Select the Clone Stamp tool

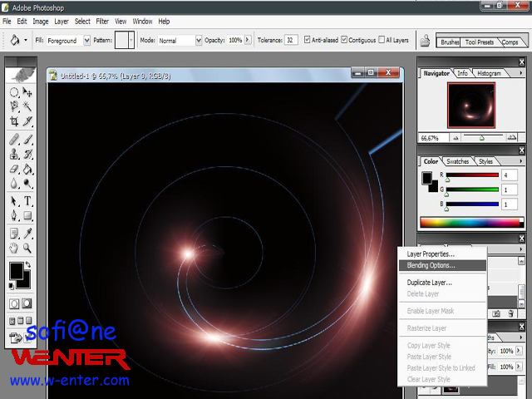tap(14, 154)
